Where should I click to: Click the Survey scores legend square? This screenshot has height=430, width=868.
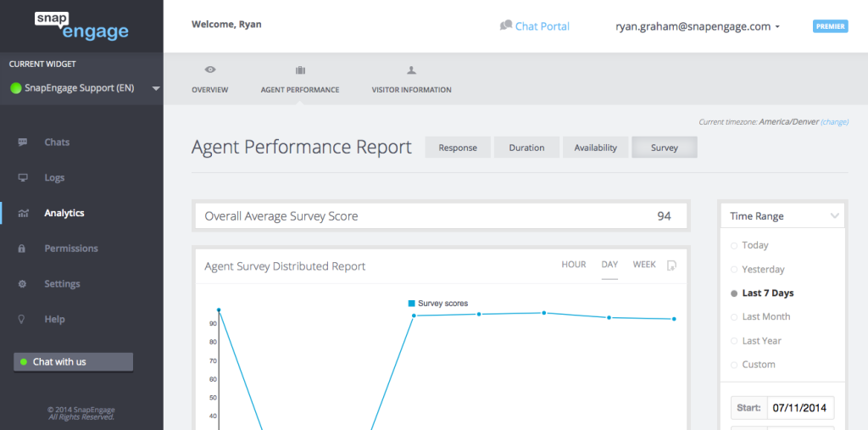(x=411, y=303)
